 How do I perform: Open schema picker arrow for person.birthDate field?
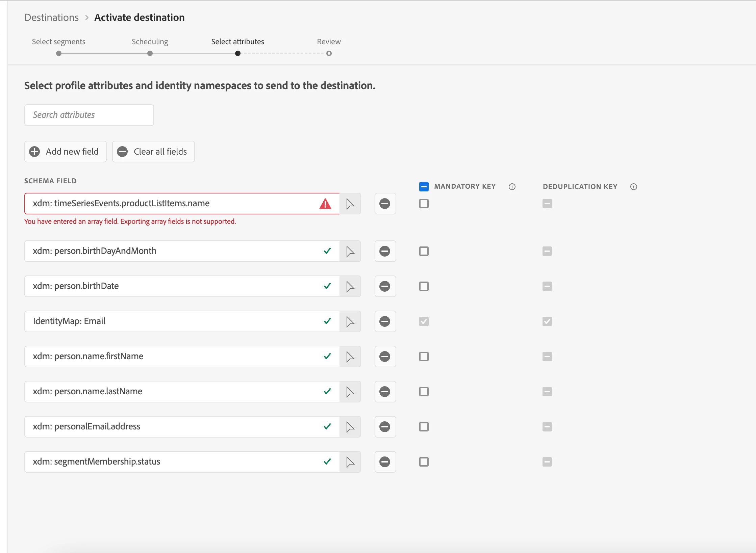point(350,286)
